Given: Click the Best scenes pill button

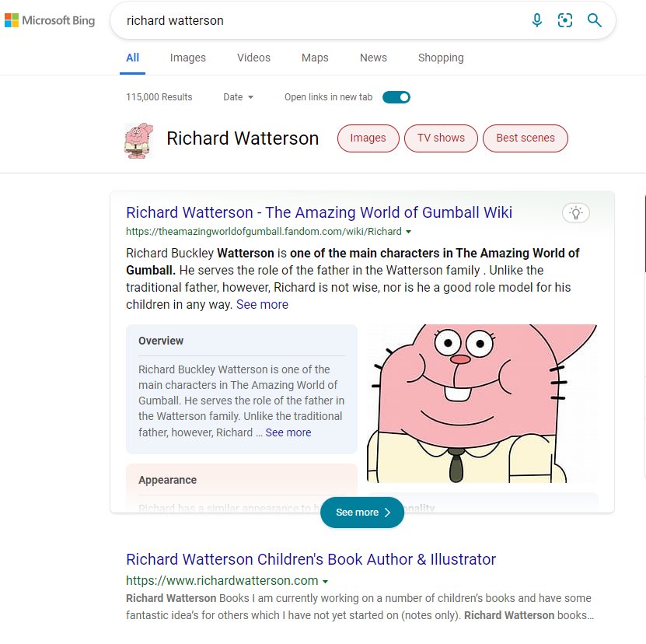Looking at the screenshot, I should coord(526,138).
